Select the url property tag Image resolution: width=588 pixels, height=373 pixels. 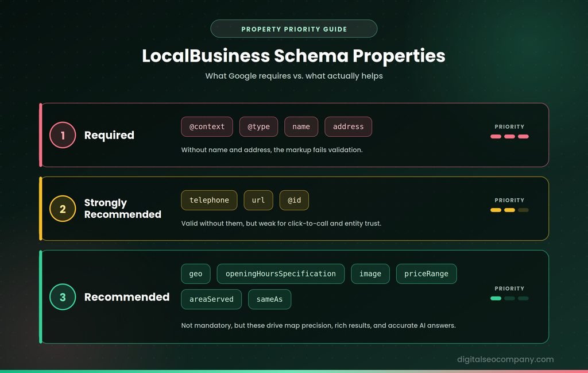(258, 201)
